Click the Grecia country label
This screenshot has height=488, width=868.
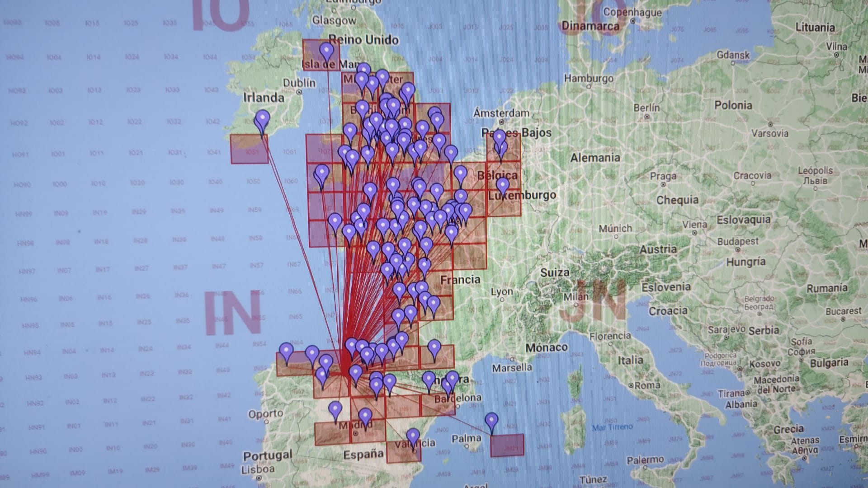coord(788,429)
